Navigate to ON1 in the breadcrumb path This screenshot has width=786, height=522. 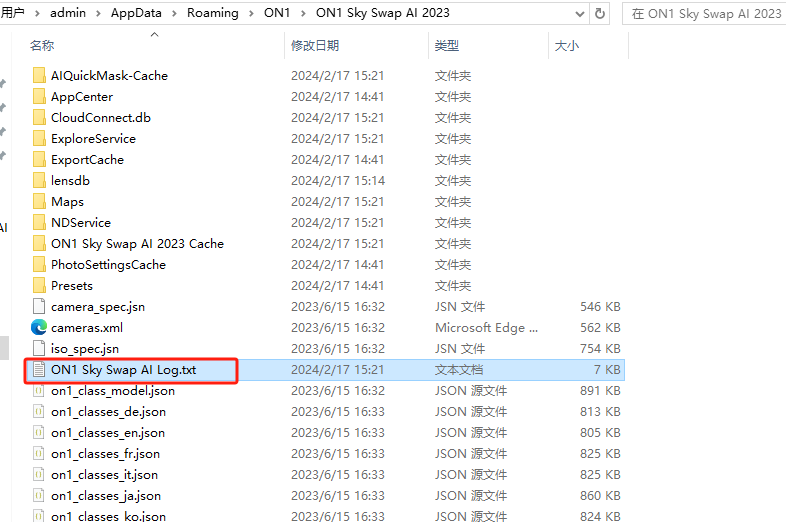tap(275, 13)
